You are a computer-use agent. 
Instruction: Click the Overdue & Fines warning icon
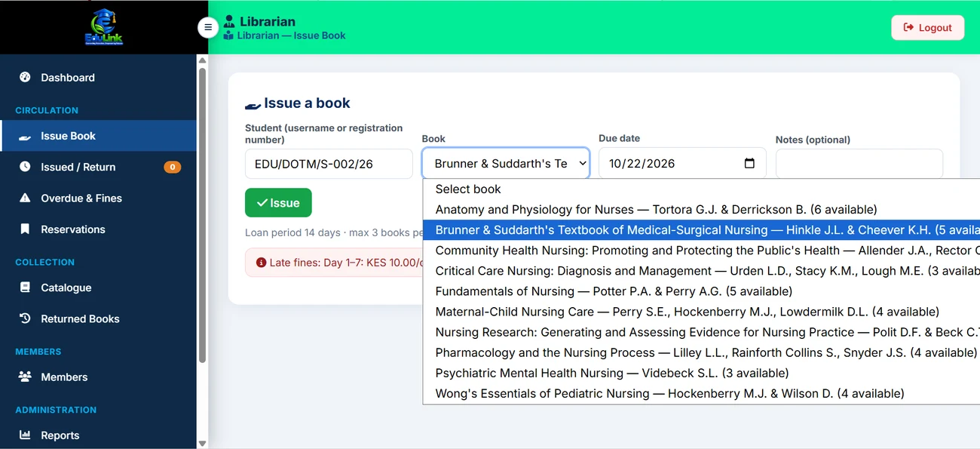[25, 198]
